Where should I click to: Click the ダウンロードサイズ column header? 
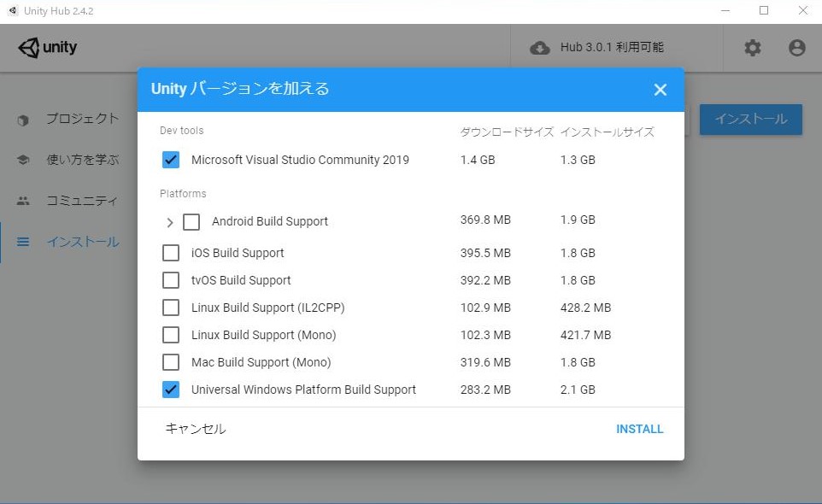coord(507,132)
